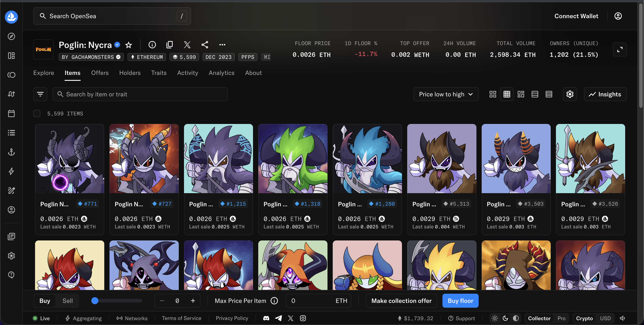The height and width of the screenshot is (325, 644).
Task: Click Make collection offer
Action: point(401,301)
